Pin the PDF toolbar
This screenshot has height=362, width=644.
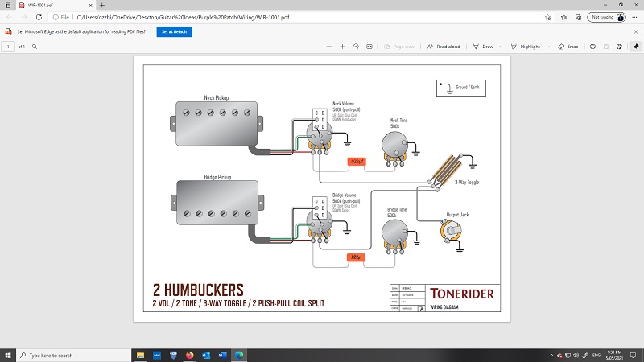click(x=636, y=47)
